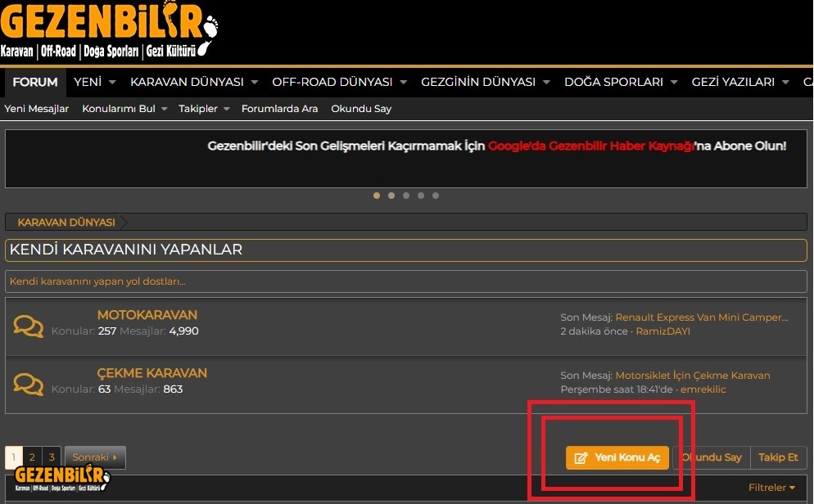Go to page 2 of the list

(x=32, y=457)
